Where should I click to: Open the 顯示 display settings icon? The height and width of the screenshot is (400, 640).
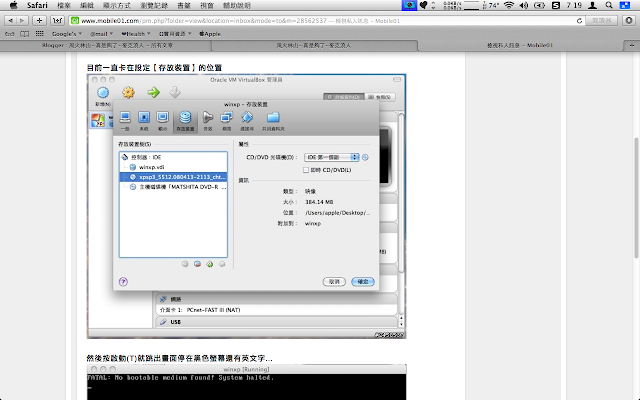pyautogui.click(x=162, y=121)
